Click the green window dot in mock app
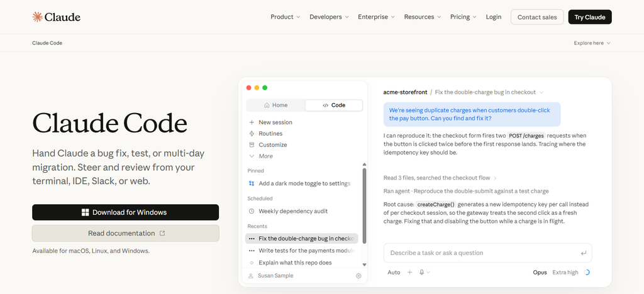This screenshot has width=644, height=294. pyautogui.click(x=265, y=88)
